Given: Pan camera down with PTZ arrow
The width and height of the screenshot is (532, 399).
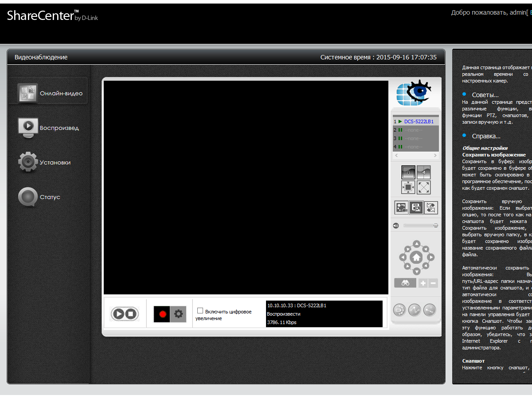Looking at the screenshot, I should click(416, 271).
